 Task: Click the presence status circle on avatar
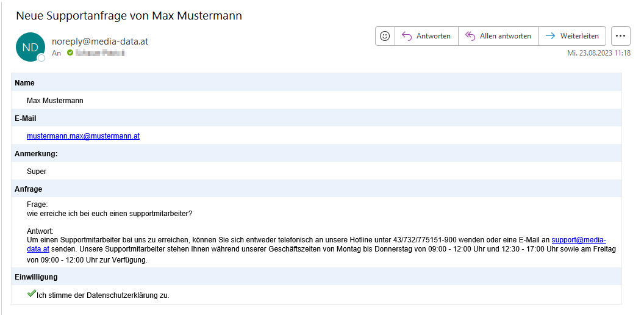(x=41, y=58)
